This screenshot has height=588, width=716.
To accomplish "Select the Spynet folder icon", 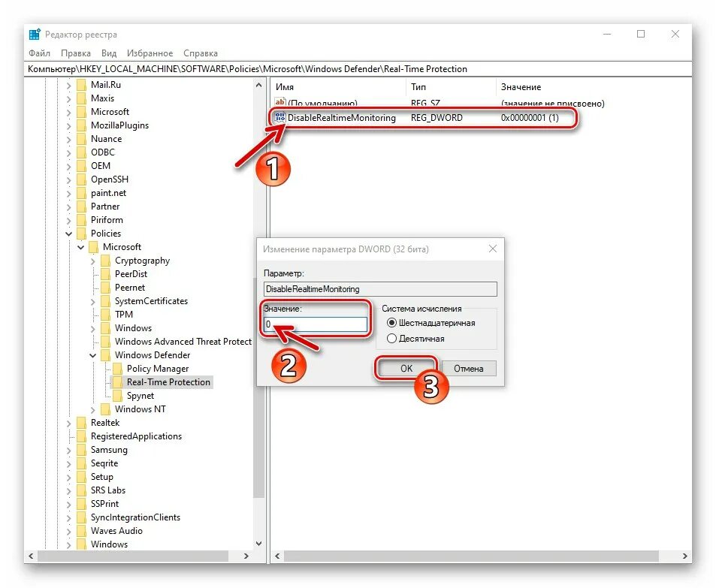I will tap(117, 395).
